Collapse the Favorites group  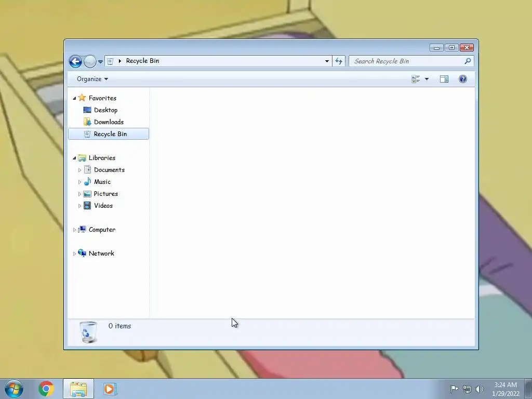pos(74,98)
